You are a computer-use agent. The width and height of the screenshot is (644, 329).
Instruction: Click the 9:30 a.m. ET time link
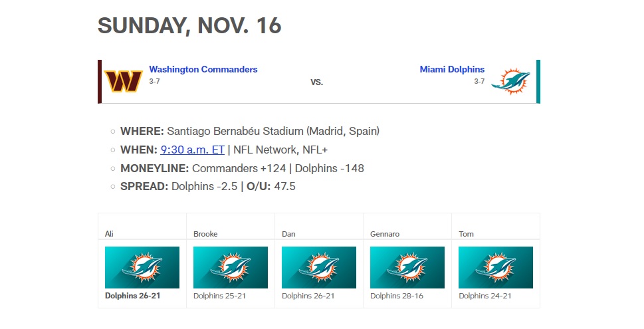193,150
